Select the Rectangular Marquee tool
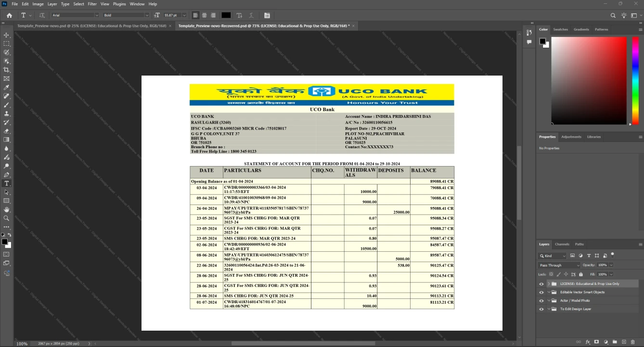The width and height of the screenshot is (644, 347). coord(6,44)
